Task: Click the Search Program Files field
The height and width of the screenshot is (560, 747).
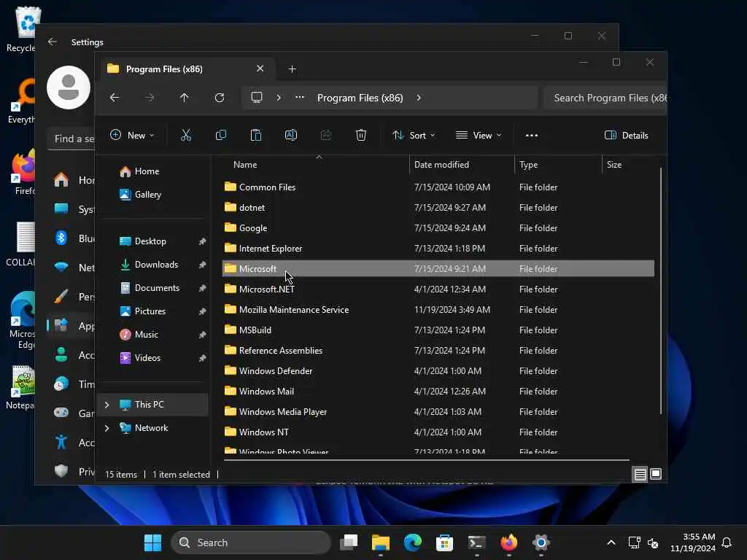Action: coord(605,98)
